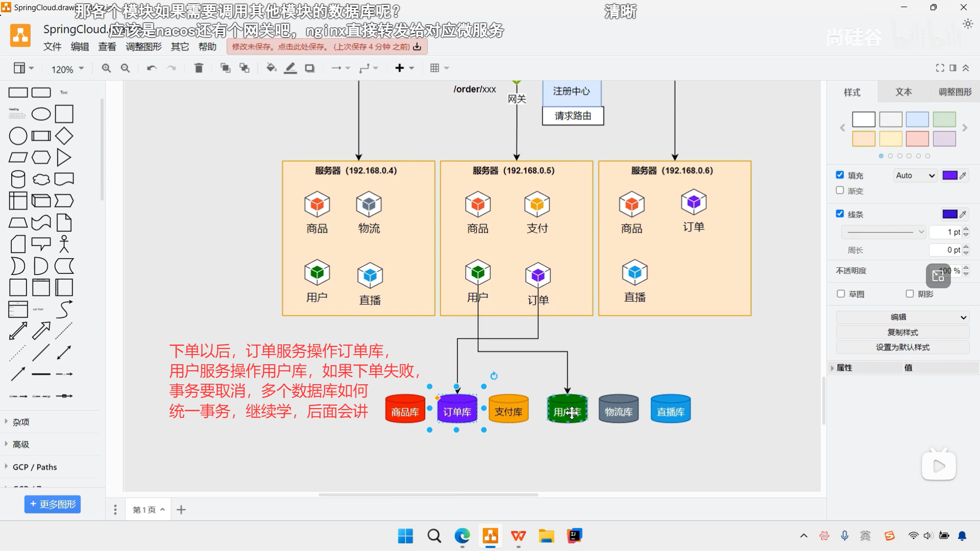
Task: Click the draw.io icon in the taskbar
Action: [x=490, y=536]
